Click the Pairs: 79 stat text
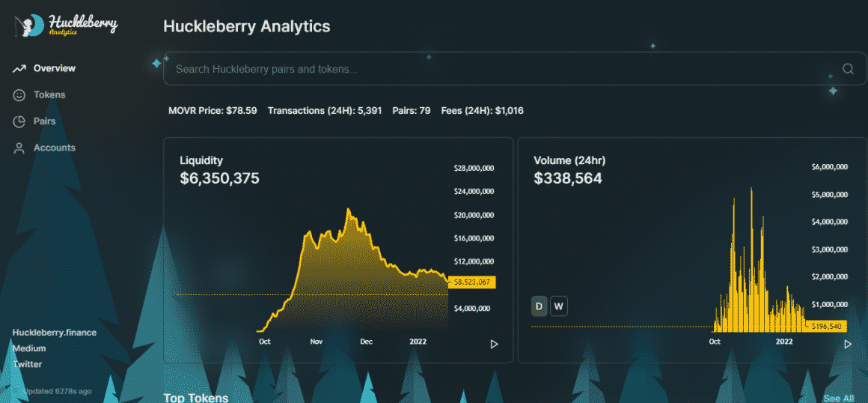Screen dimensions: 868x403 click(412, 110)
